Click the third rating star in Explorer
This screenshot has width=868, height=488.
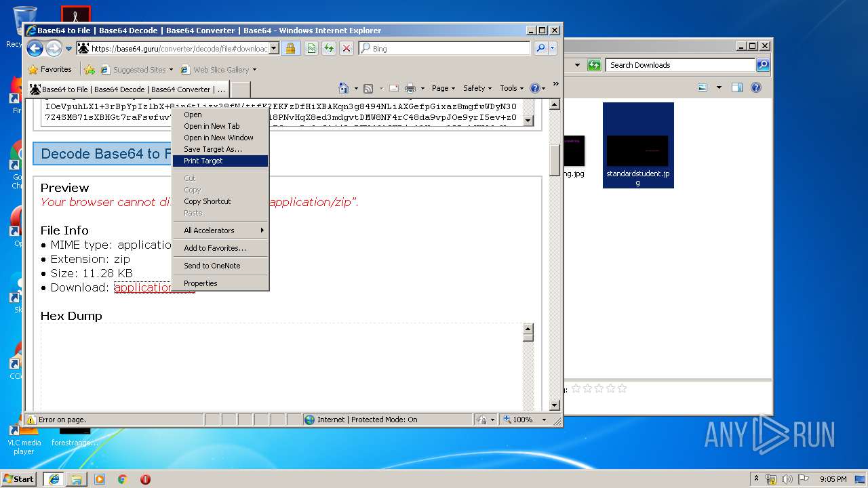599,388
